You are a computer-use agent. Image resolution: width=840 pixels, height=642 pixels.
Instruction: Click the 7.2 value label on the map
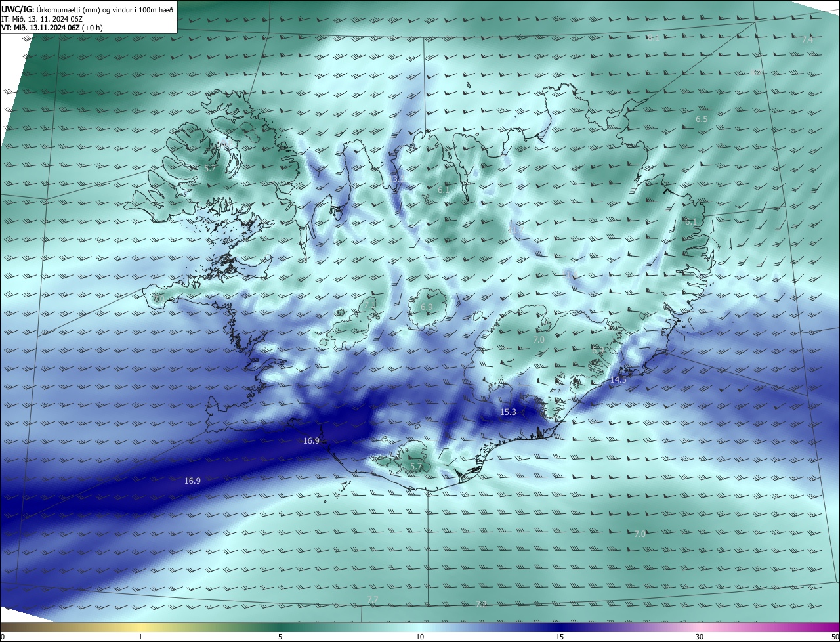[481, 604]
